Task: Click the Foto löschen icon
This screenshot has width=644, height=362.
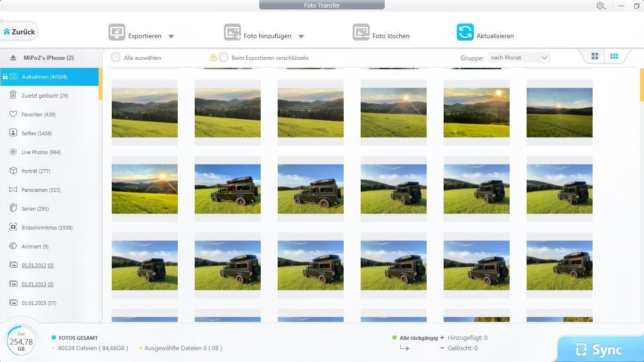Action: click(x=361, y=32)
